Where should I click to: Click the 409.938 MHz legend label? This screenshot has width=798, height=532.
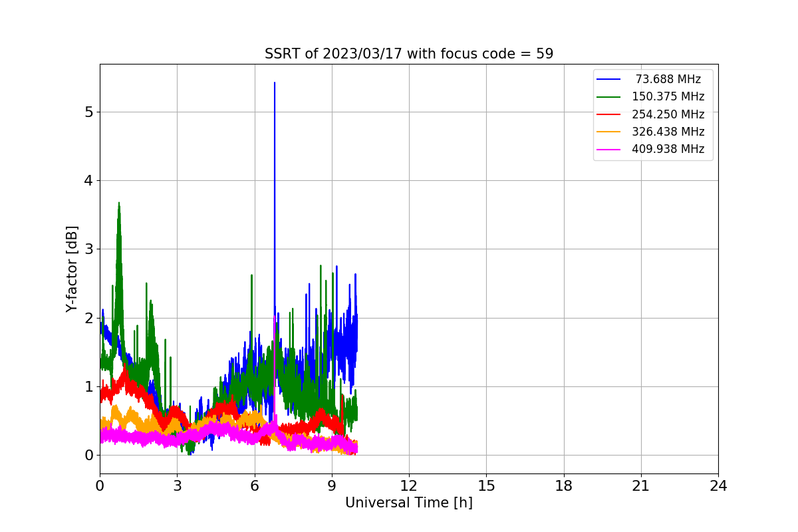668,149
